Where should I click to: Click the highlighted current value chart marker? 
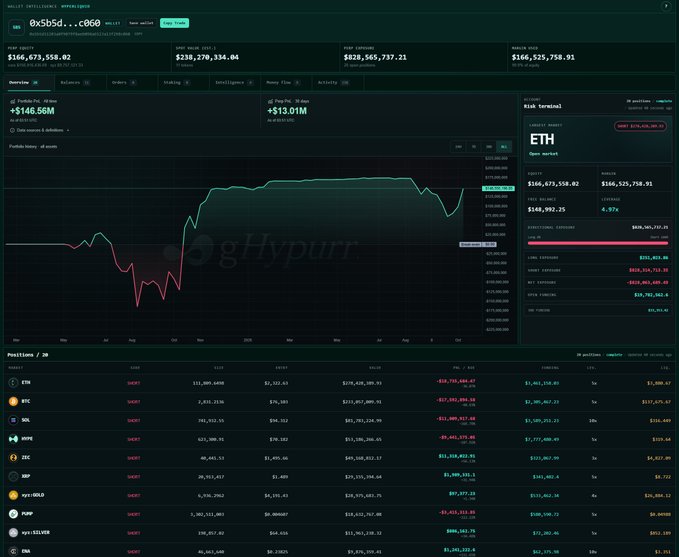coord(498,188)
